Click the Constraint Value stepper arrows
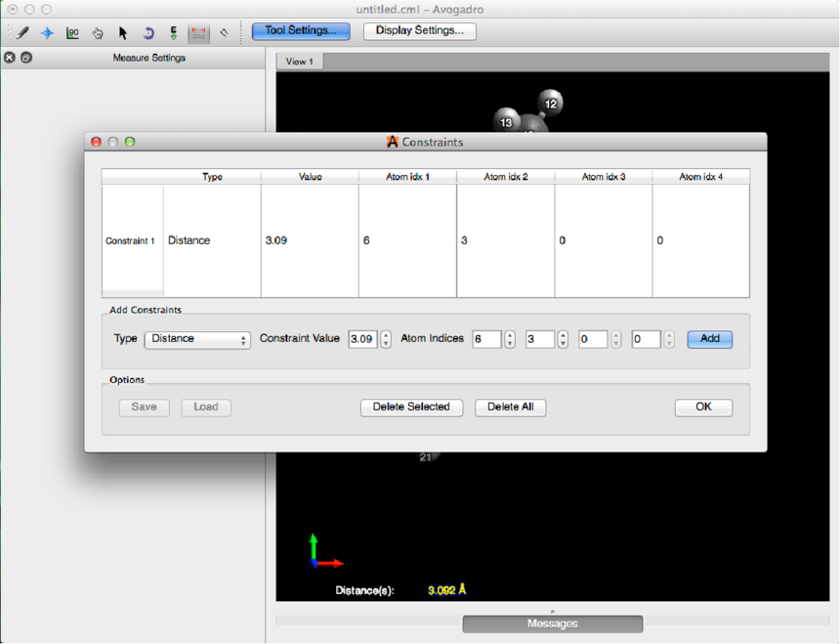 pyautogui.click(x=386, y=339)
